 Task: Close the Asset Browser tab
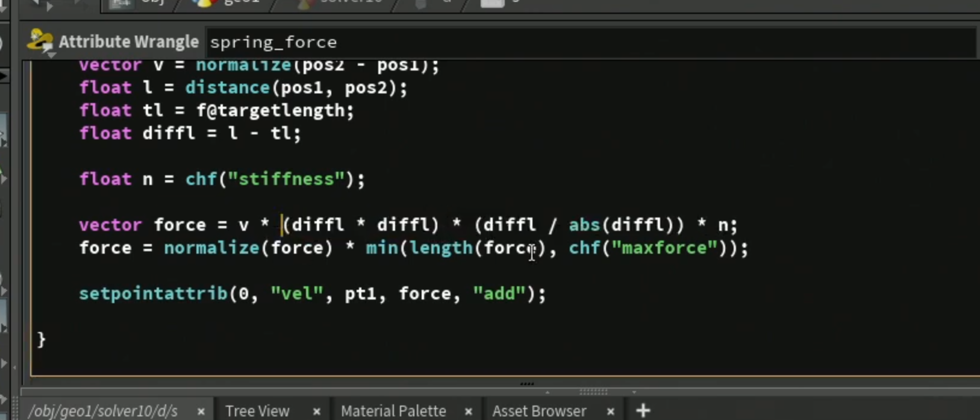click(x=610, y=412)
